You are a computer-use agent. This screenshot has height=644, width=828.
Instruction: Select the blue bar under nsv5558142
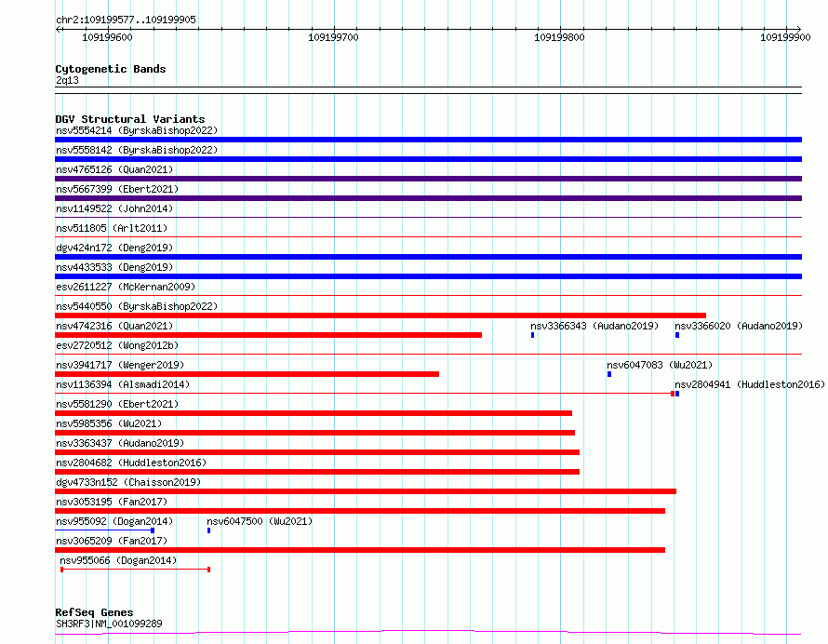[428, 159]
